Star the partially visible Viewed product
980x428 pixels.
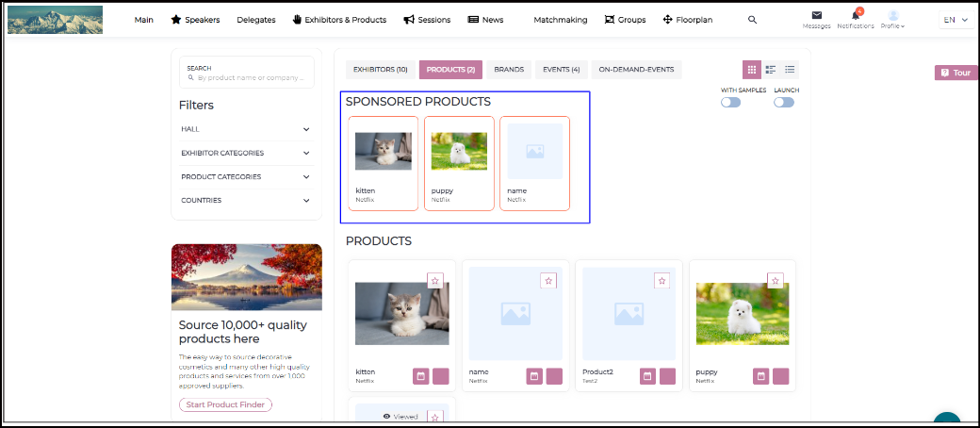tap(435, 417)
